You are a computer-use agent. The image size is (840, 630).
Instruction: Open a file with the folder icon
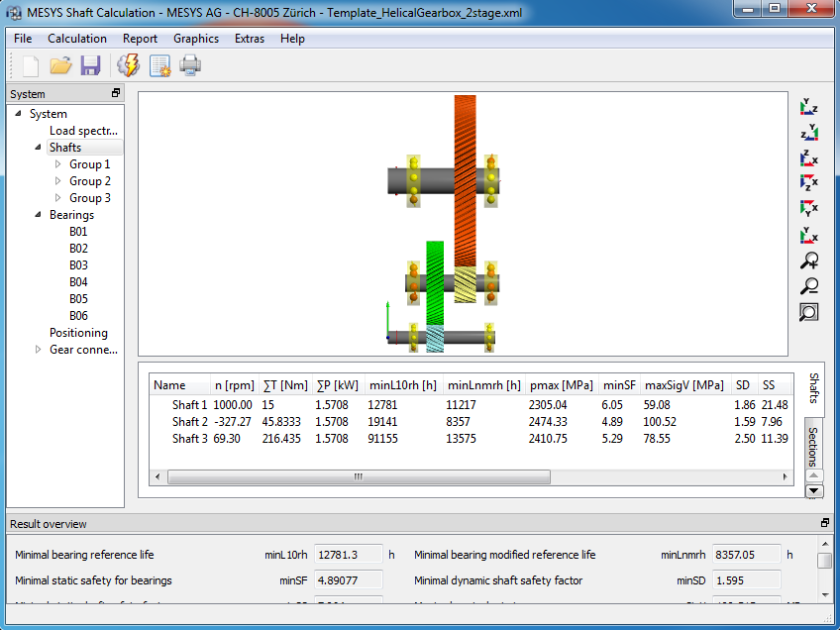click(x=61, y=66)
